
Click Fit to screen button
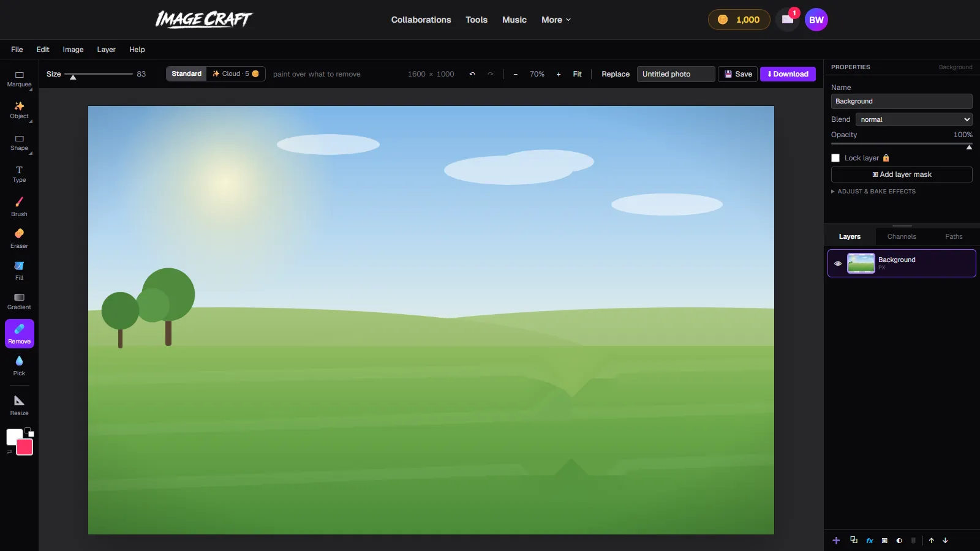point(577,74)
